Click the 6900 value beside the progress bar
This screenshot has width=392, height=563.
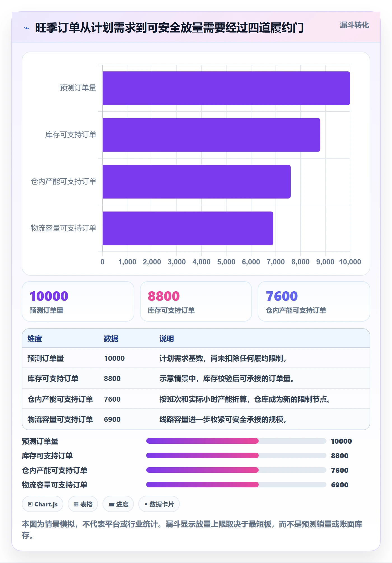pyautogui.click(x=340, y=485)
